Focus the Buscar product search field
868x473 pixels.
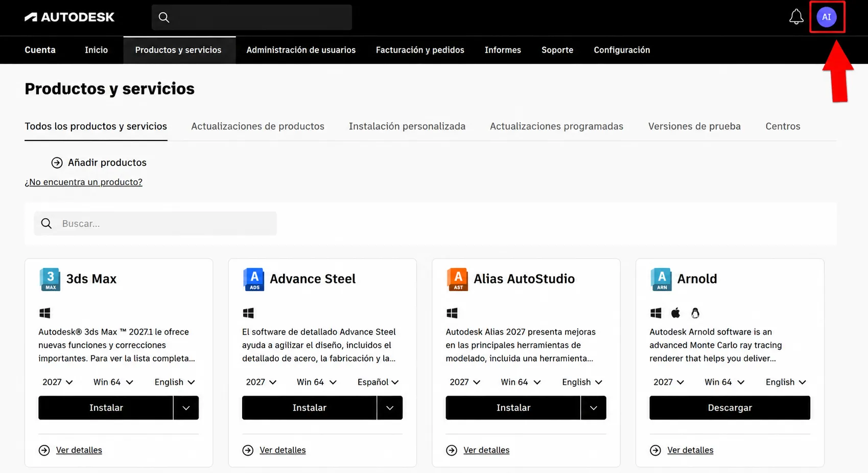point(155,223)
